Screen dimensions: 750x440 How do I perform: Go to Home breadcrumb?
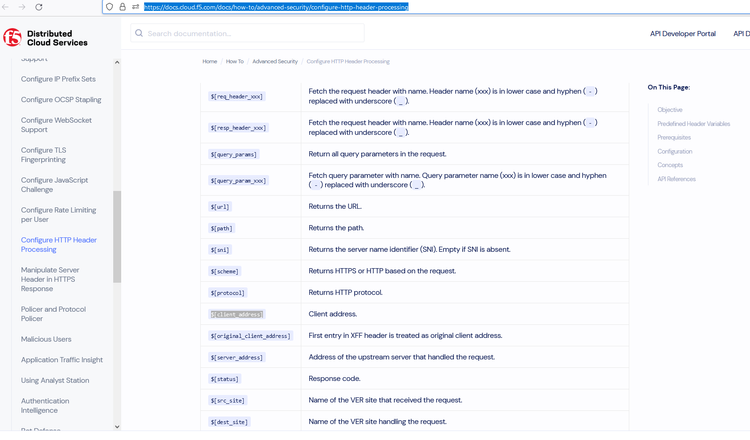coord(210,62)
